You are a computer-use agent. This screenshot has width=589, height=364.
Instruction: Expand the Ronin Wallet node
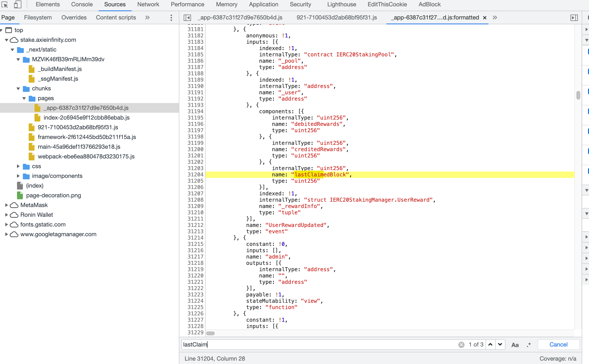pos(7,215)
